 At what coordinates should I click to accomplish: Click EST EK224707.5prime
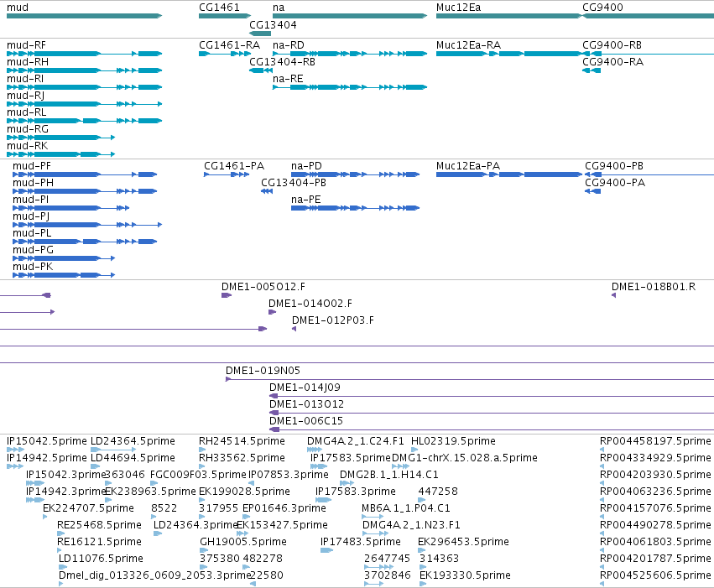45,517
